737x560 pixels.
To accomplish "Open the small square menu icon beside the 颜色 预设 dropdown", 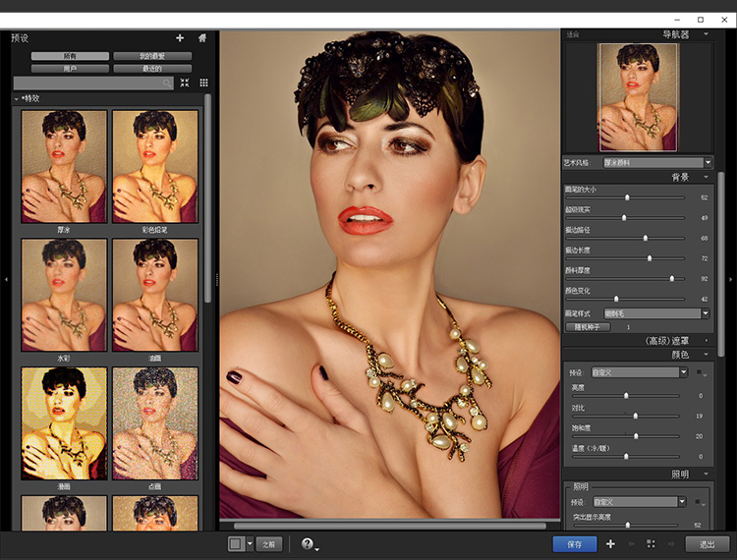I will click(702, 372).
